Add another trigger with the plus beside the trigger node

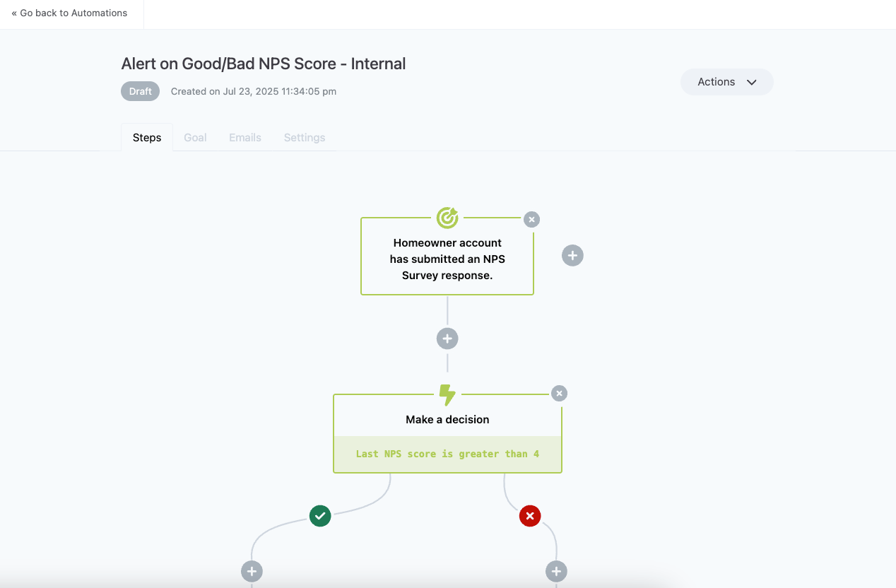[572, 255]
